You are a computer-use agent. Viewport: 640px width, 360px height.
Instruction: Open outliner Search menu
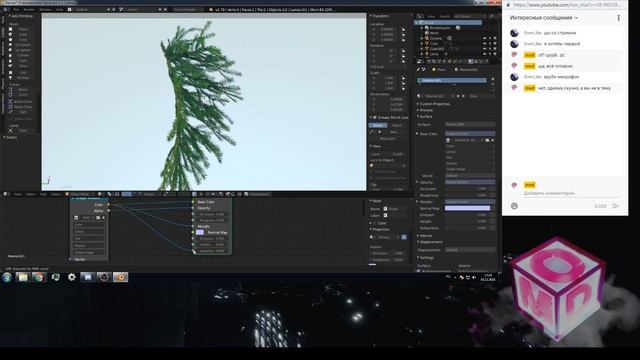coord(444,16)
